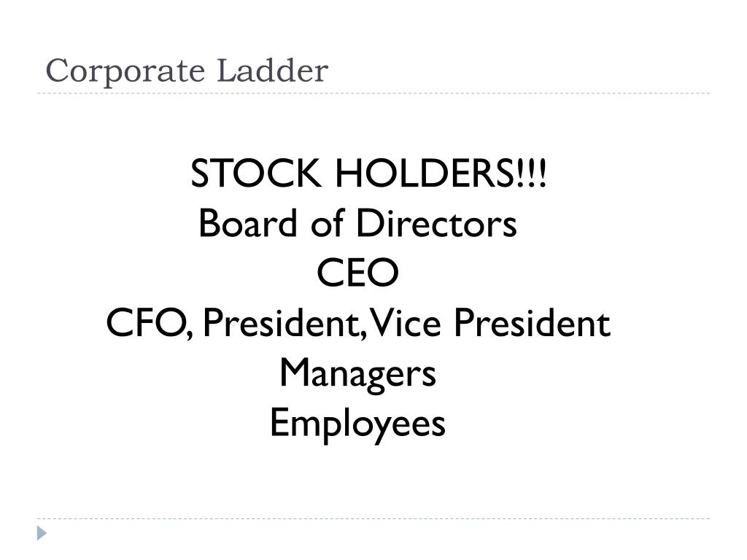This screenshot has width=747, height=560.
Task: Click the word 'Corporate' in the title
Action: [125, 72]
